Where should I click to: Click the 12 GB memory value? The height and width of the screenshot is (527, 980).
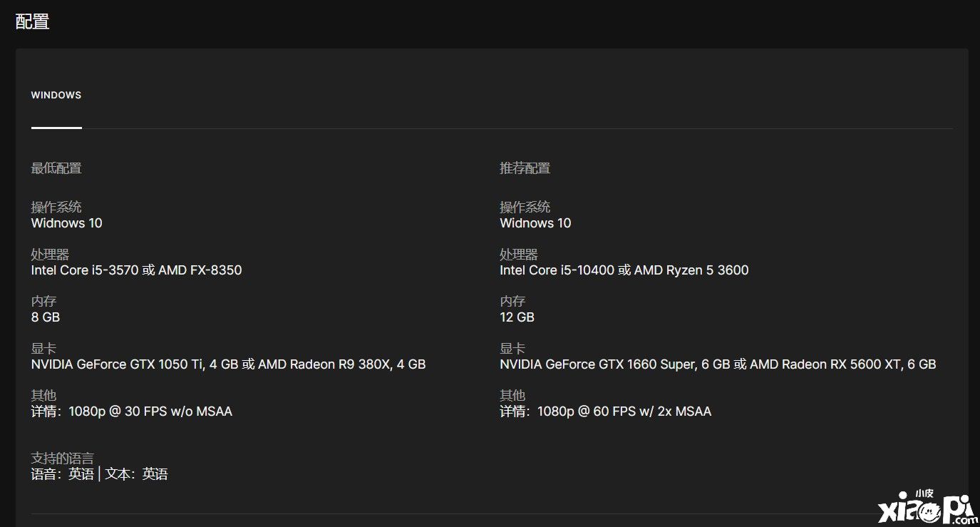coord(517,317)
